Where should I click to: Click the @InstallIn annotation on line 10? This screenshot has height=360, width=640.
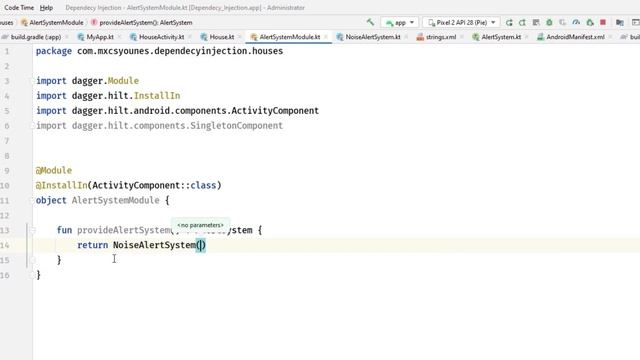[x=61, y=185]
